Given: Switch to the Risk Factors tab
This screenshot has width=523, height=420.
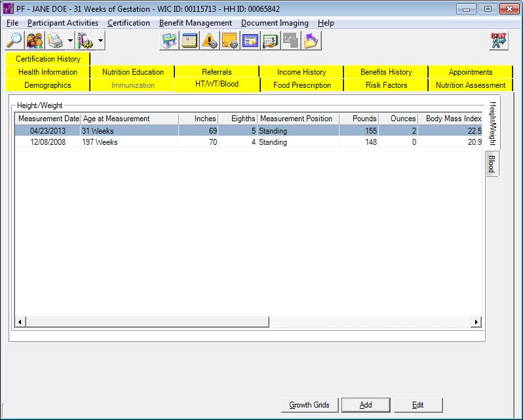Looking at the screenshot, I should tap(386, 85).
